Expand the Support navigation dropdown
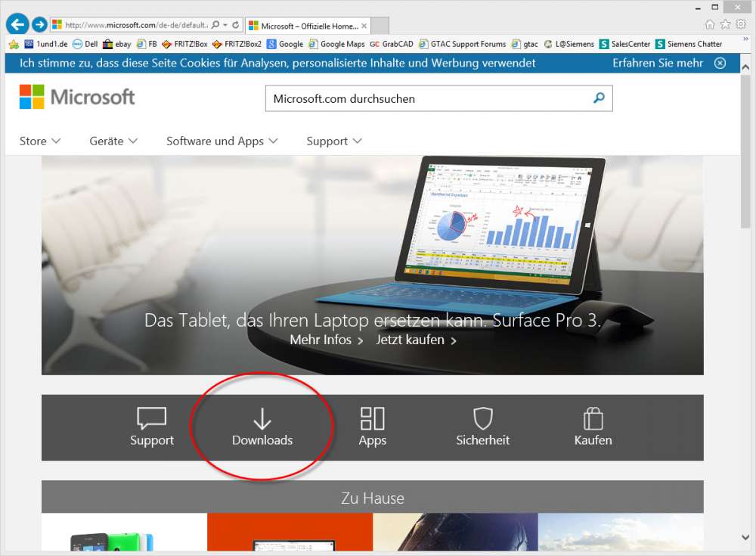756x556 pixels. (x=333, y=141)
